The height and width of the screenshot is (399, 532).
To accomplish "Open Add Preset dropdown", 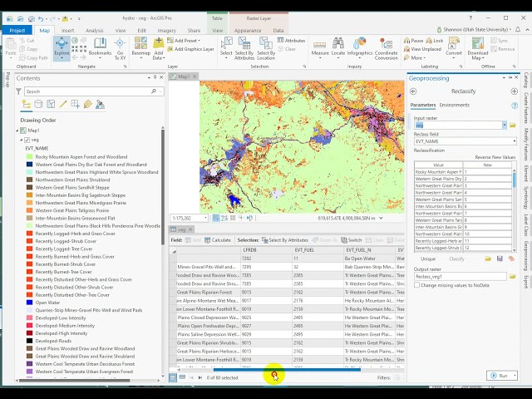I will (184, 41).
